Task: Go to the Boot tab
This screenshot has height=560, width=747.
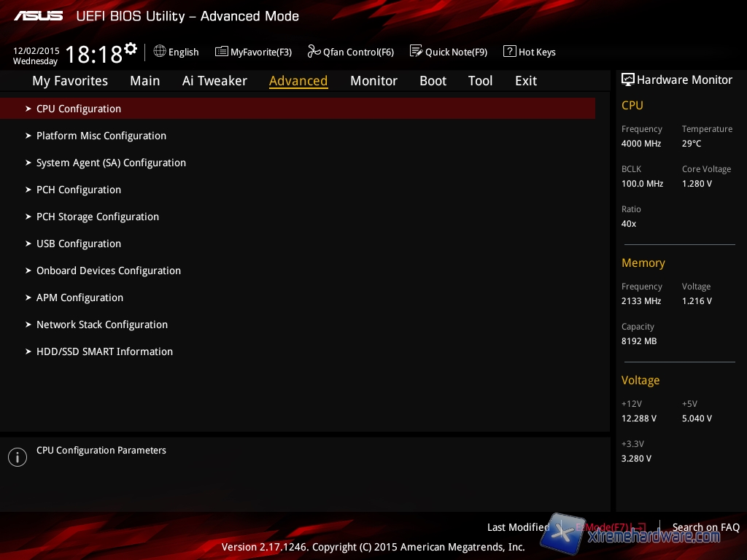Action: pyautogui.click(x=433, y=81)
